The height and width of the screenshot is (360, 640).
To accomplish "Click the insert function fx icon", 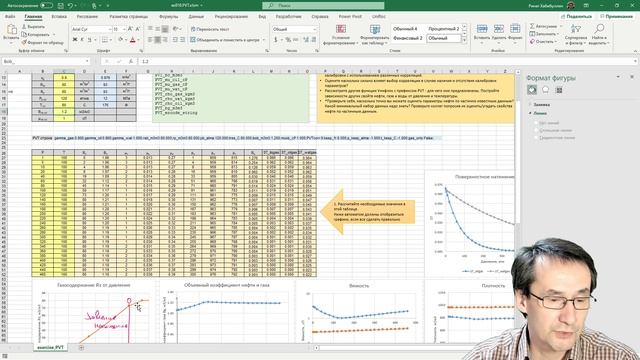I will (x=131, y=61).
